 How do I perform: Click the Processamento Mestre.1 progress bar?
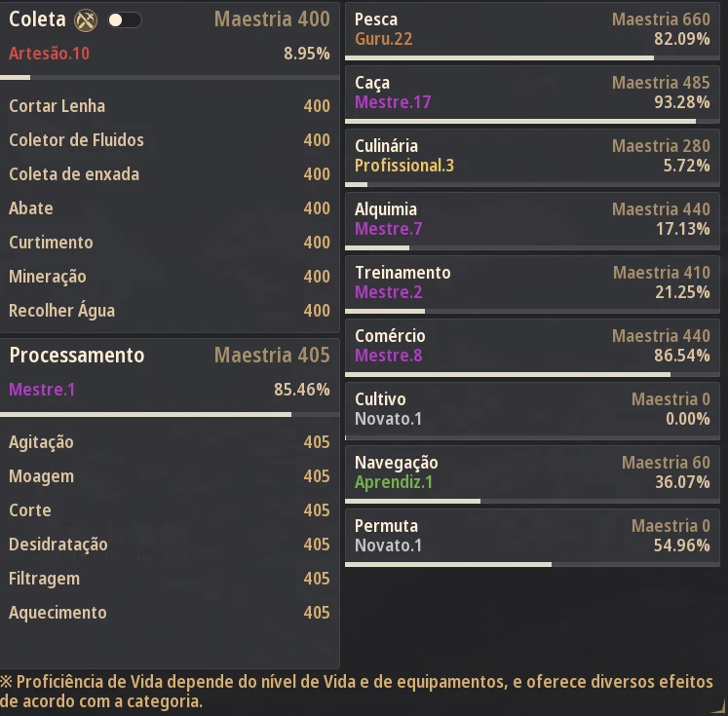[170, 414]
